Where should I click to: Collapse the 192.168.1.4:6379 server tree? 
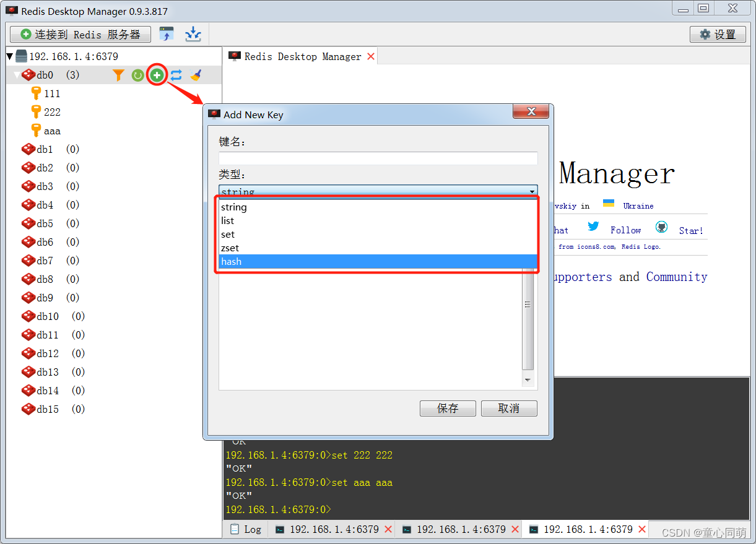pyautogui.click(x=9, y=56)
